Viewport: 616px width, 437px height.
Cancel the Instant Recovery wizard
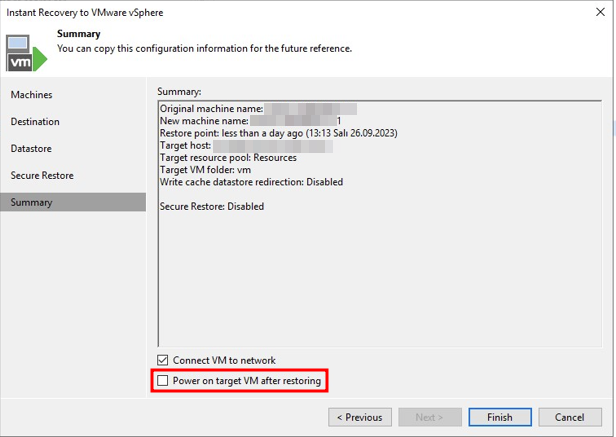tap(570, 417)
